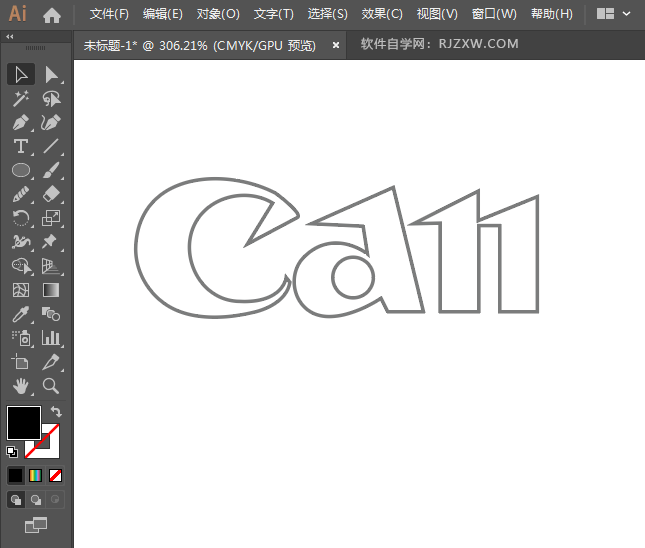Reset to default fill and stroke

tap(12, 452)
